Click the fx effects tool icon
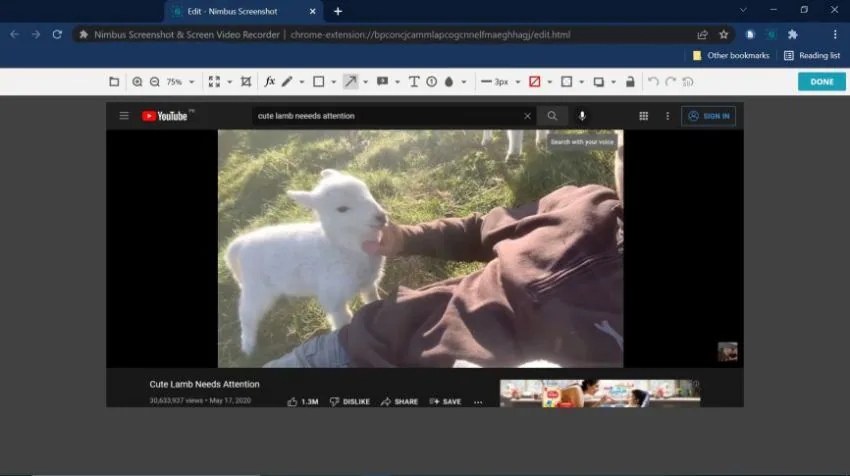Image resolution: width=850 pixels, height=476 pixels. (269, 82)
